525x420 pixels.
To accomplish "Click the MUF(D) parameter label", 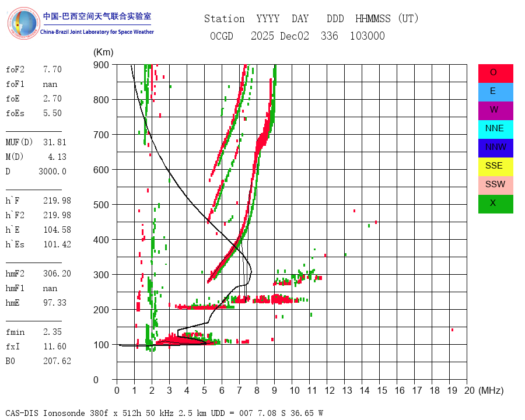I will 19,142.
